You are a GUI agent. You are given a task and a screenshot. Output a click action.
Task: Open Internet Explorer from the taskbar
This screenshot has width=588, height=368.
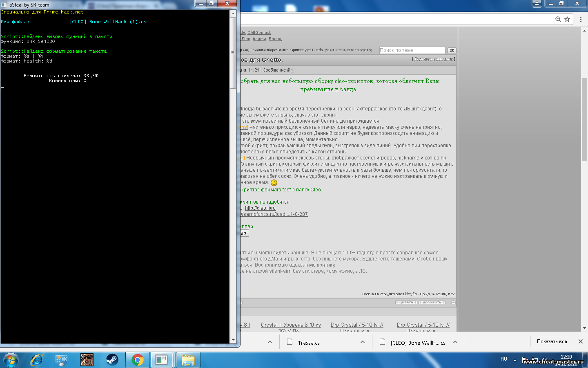37,360
